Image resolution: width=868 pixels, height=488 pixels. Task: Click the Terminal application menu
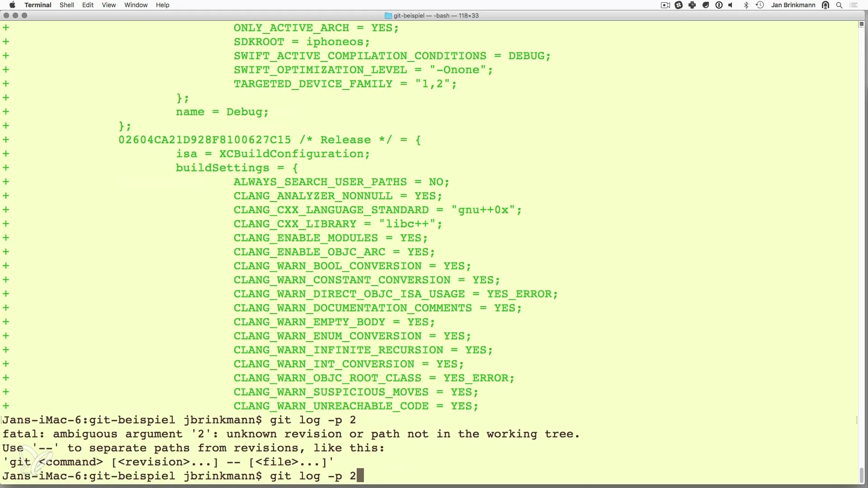pyautogui.click(x=38, y=5)
